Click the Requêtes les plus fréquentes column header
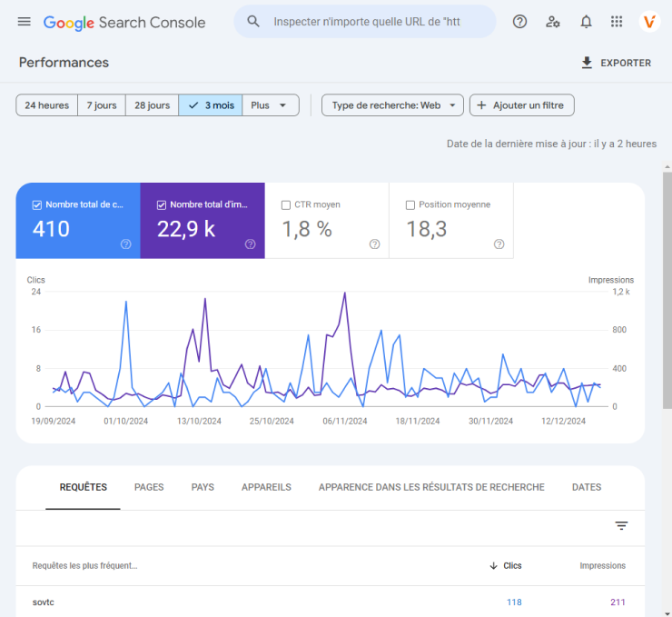Image resolution: width=672 pixels, height=617 pixels. pyautogui.click(x=84, y=565)
